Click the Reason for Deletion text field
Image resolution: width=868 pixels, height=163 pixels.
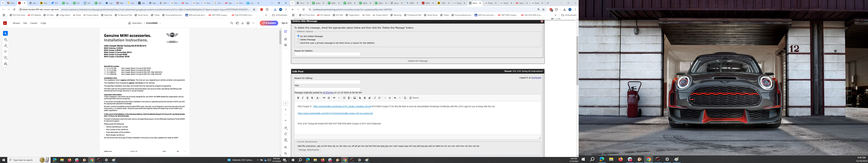327,54
